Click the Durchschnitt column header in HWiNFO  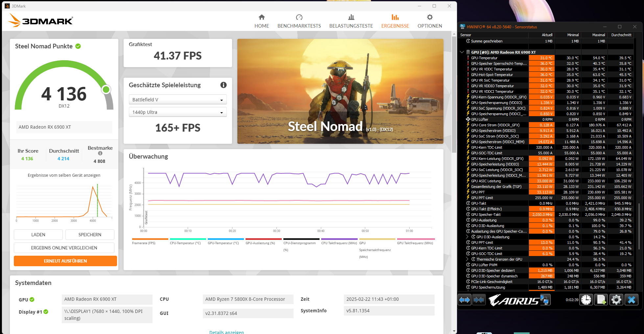621,35
